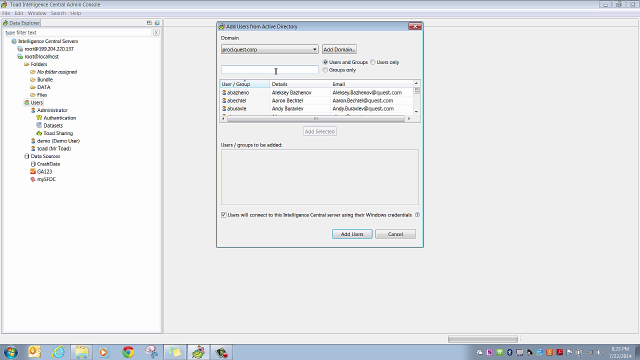The height and width of the screenshot is (360, 640).
Task: Click the Add Selected button
Action: click(x=320, y=131)
